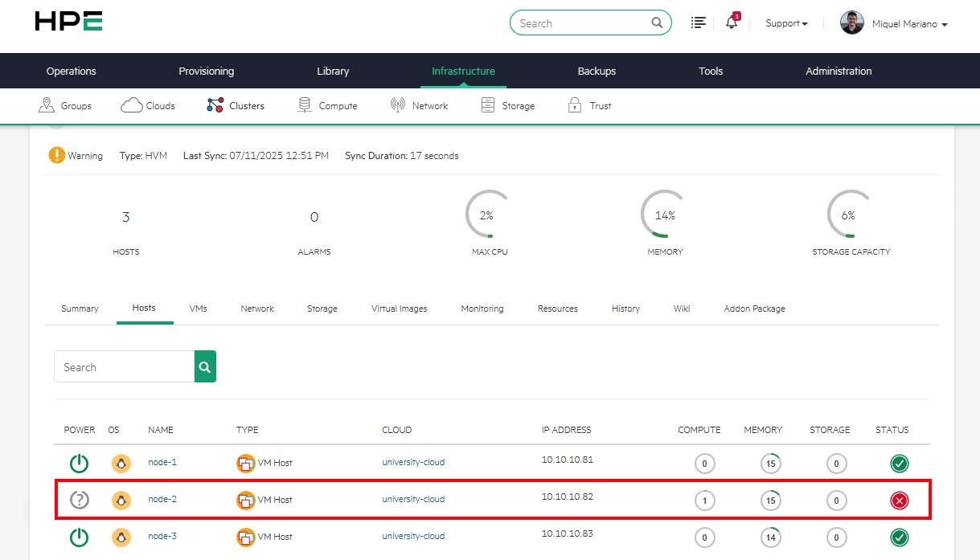Image resolution: width=980 pixels, height=560 pixels.
Task: Click the hosts search input field
Action: click(x=124, y=367)
